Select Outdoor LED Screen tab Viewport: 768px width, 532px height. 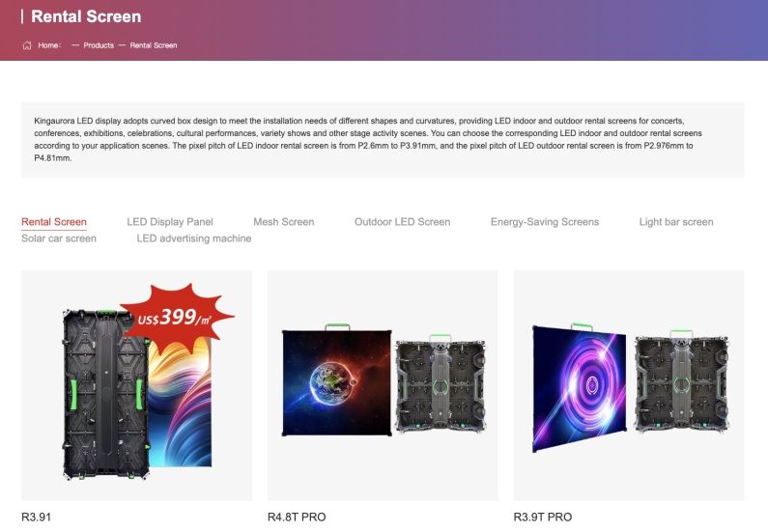[402, 222]
